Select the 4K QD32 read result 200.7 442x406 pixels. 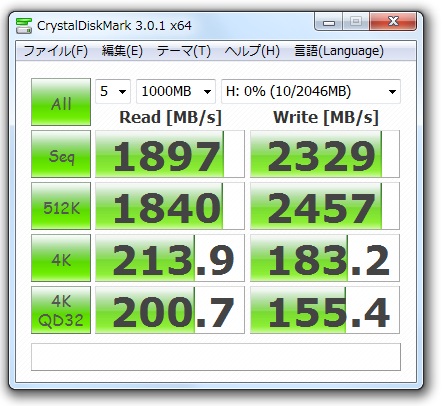170,310
